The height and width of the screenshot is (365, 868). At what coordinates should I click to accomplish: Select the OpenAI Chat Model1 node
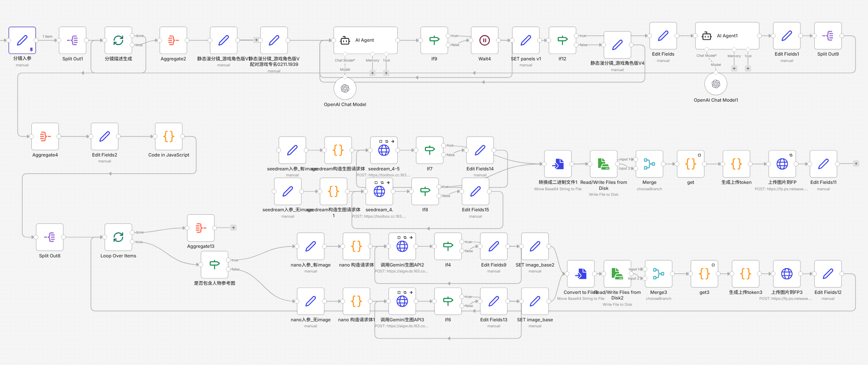coord(716,84)
